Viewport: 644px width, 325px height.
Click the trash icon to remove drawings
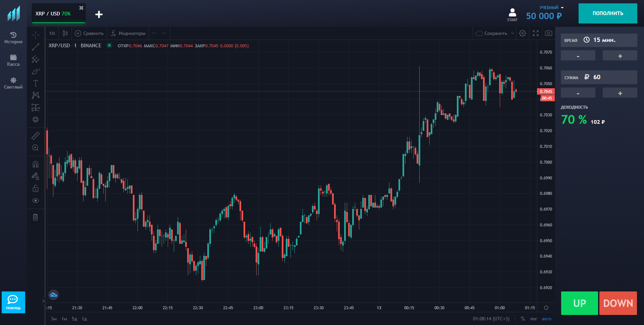pyautogui.click(x=36, y=217)
